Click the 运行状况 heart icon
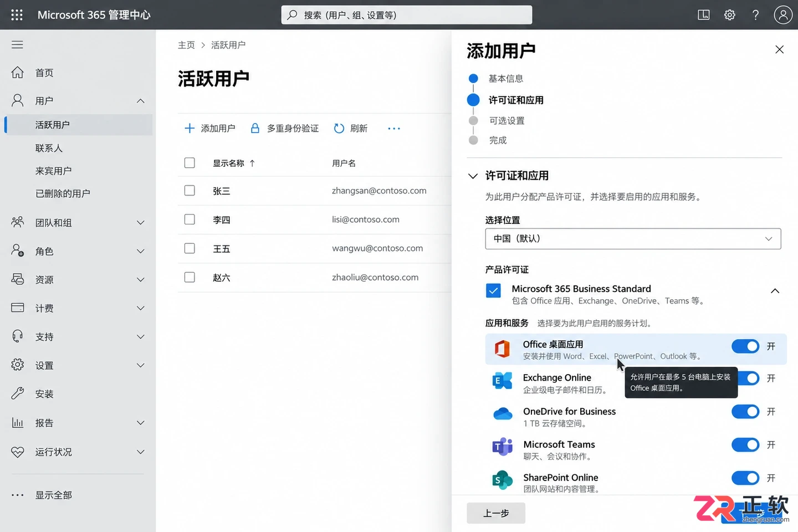 (x=18, y=452)
